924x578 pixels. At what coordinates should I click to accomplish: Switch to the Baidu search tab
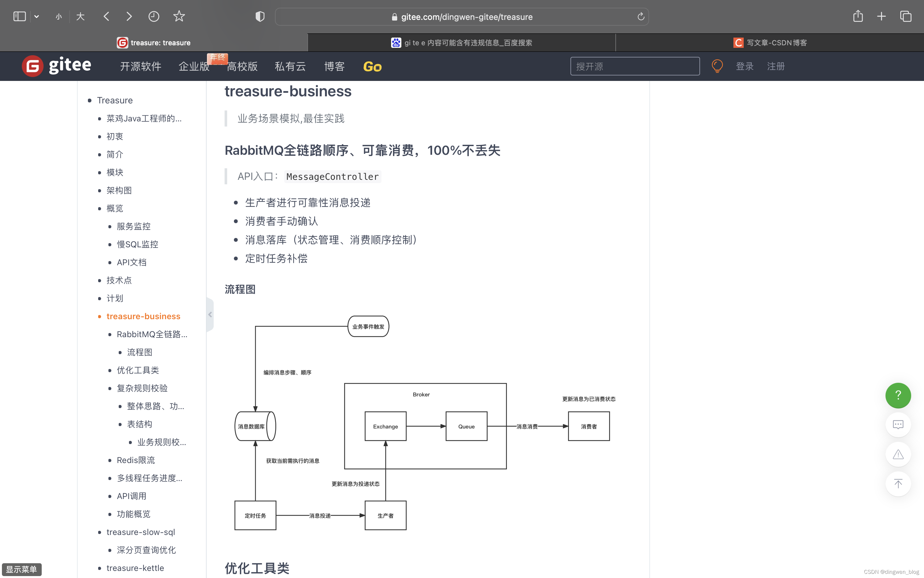462,42
